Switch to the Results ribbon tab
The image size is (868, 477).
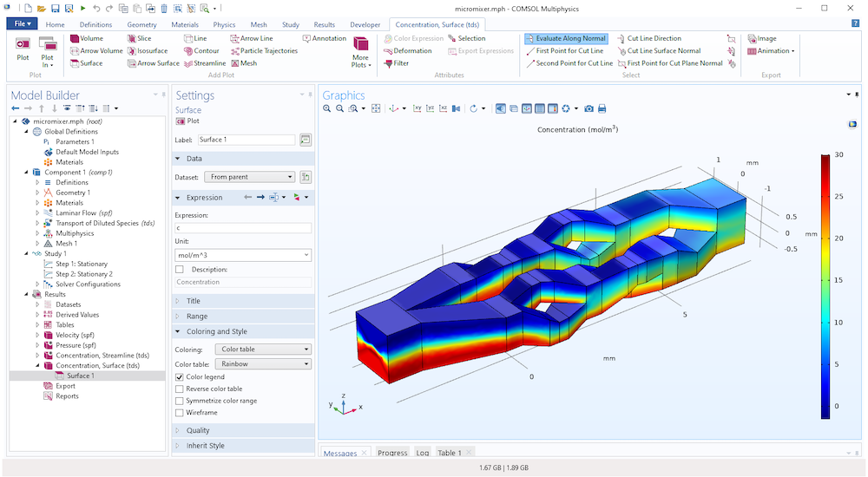(x=324, y=24)
